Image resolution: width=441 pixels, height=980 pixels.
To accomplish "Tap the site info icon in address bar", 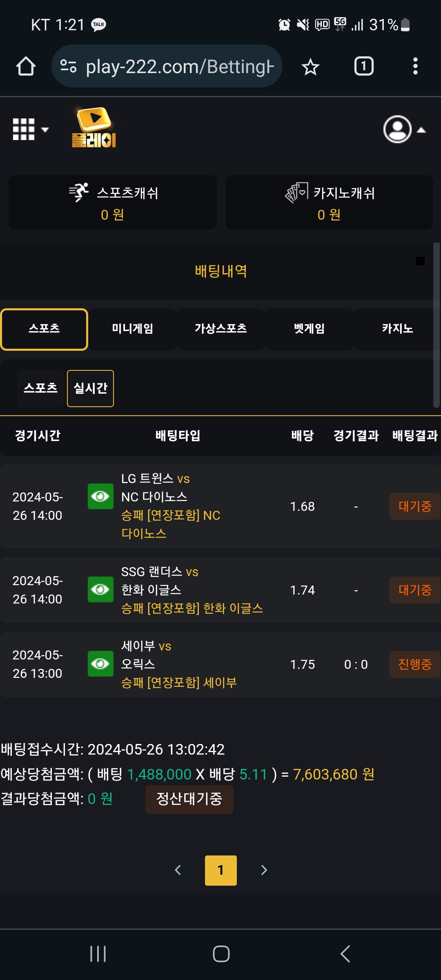I will pyautogui.click(x=68, y=66).
